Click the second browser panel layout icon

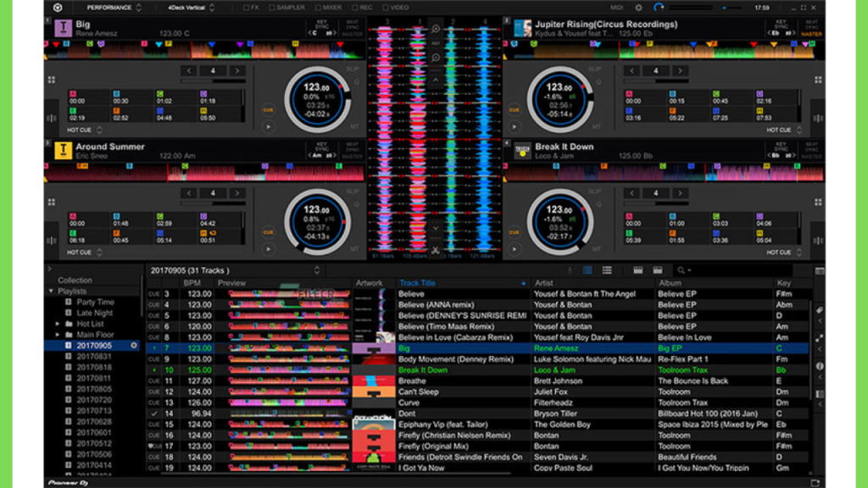pos(658,270)
